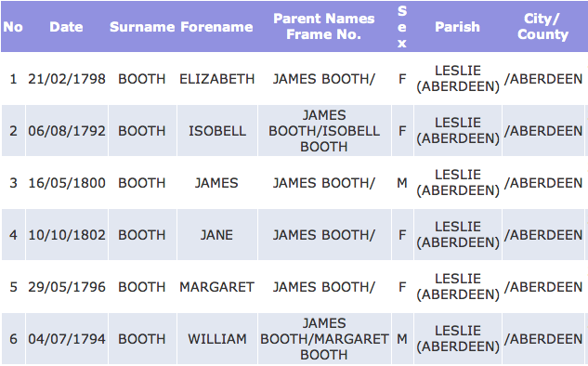Click the Parish column header
The width and height of the screenshot is (588, 366).
click(458, 27)
